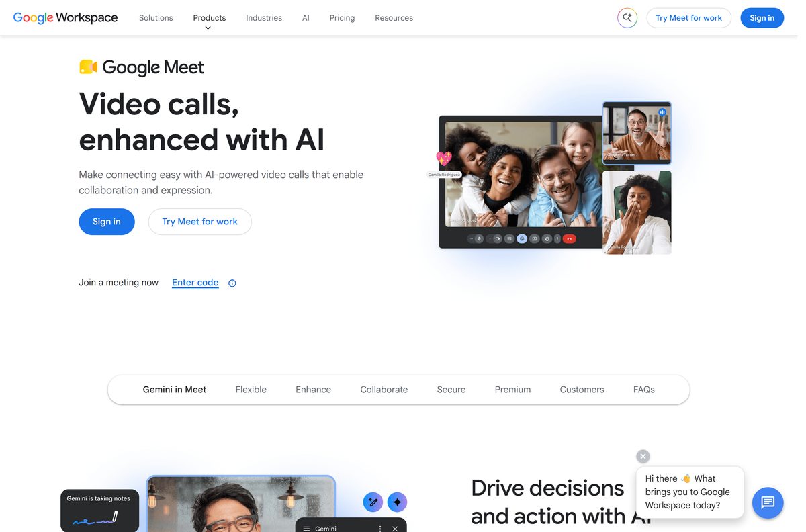Click Stephen Turner's video tile
The image size is (806, 532).
[636, 133]
